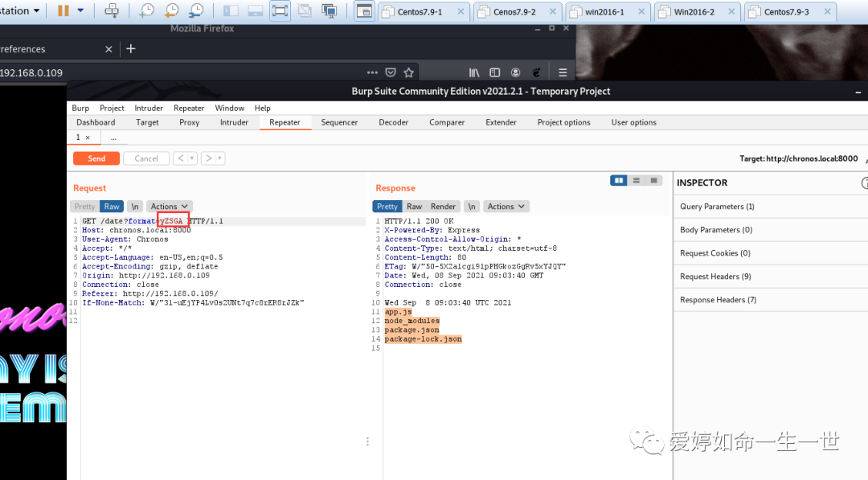Open Request Actions dropdown

[169, 206]
